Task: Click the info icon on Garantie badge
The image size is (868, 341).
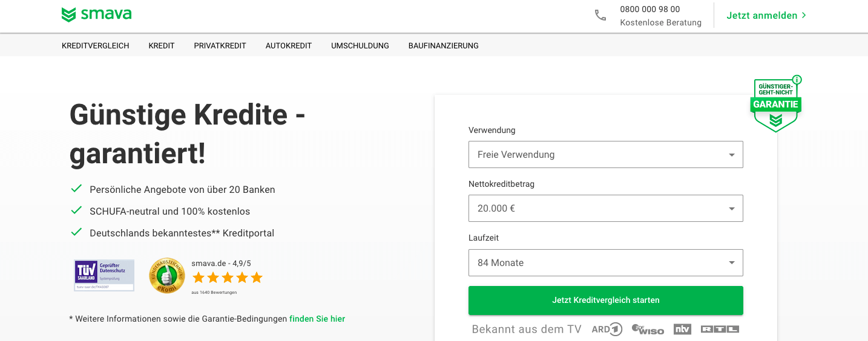Action: coord(797,80)
